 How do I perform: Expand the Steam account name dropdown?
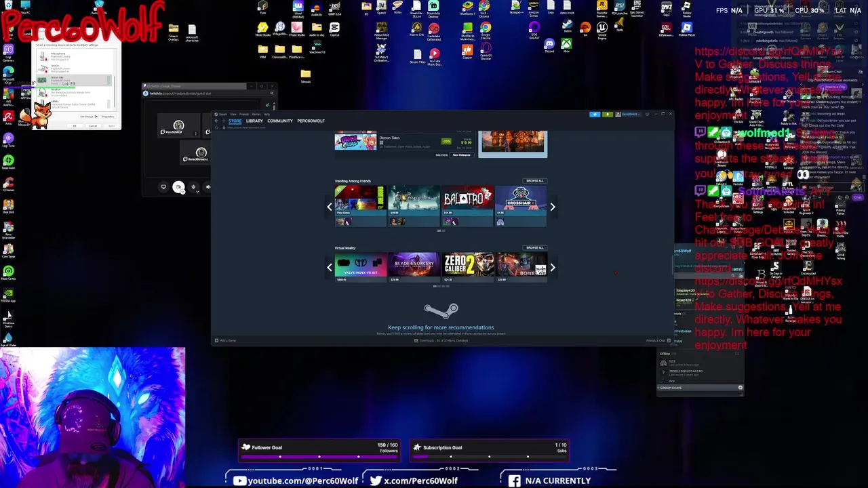click(628, 114)
